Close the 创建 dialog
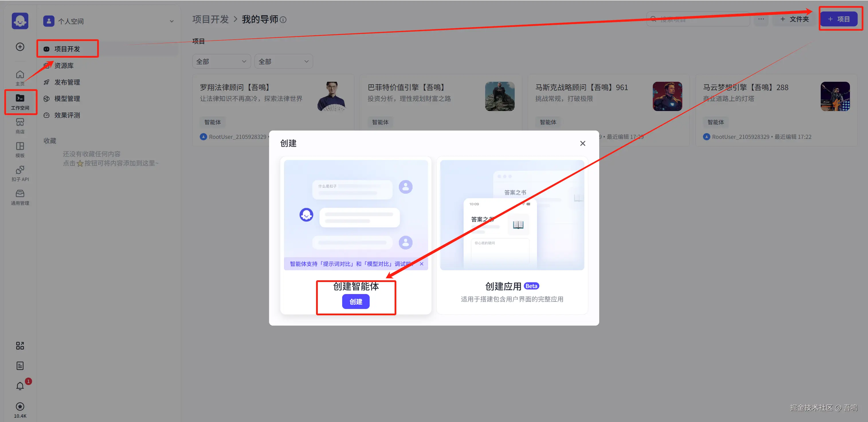 tap(582, 143)
